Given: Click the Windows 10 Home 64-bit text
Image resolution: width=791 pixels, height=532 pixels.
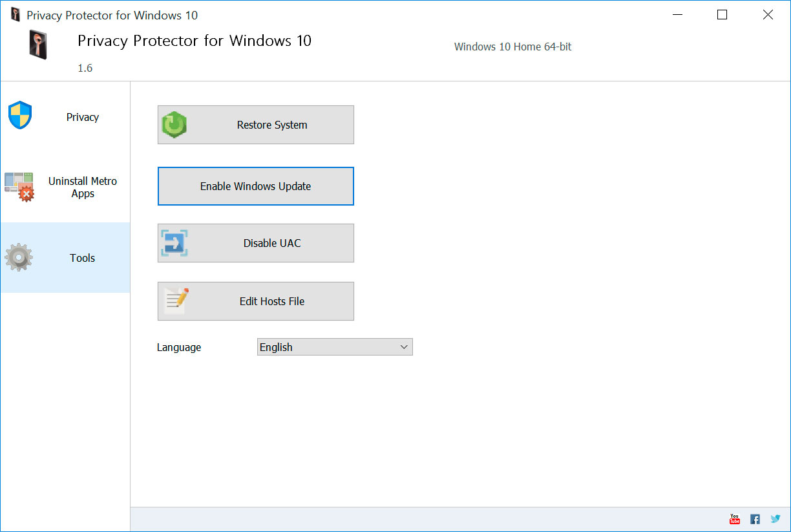Looking at the screenshot, I should [x=513, y=47].
